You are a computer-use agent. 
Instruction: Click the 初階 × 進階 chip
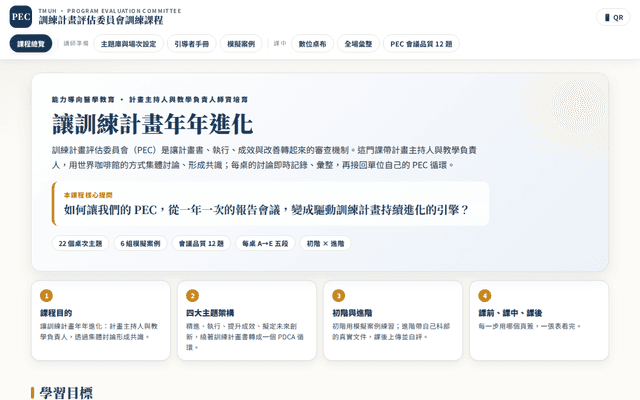coord(326,243)
